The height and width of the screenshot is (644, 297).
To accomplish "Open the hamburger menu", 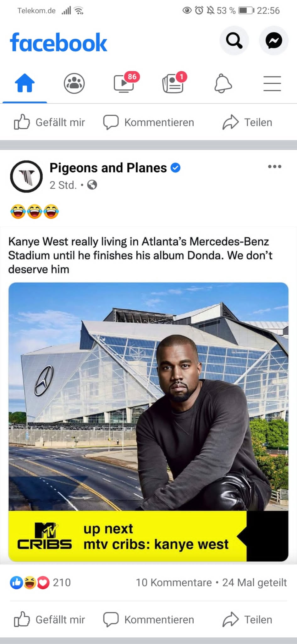I will (x=272, y=83).
